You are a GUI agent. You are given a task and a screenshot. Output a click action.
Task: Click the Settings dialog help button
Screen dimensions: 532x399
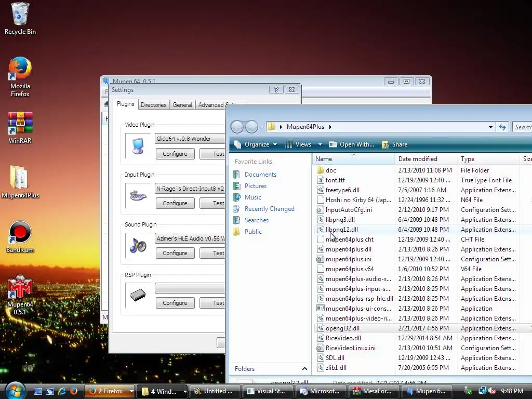pos(276,89)
